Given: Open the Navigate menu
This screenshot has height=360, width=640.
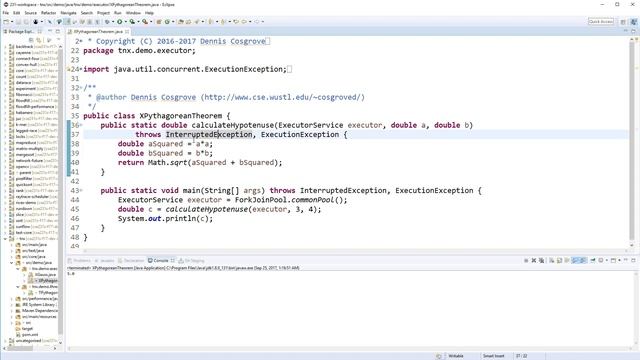Looking at the screenshot, I should pyautogui.click(x=69, y=13).
